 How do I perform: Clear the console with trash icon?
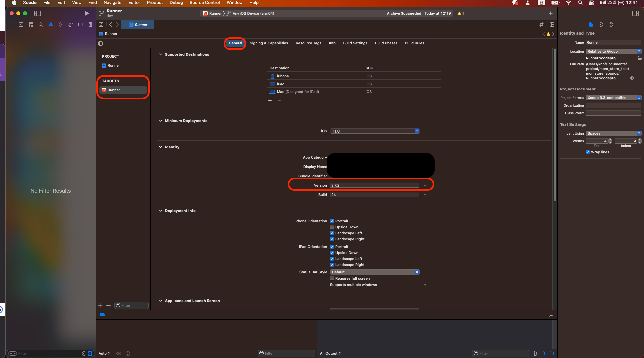535,353
